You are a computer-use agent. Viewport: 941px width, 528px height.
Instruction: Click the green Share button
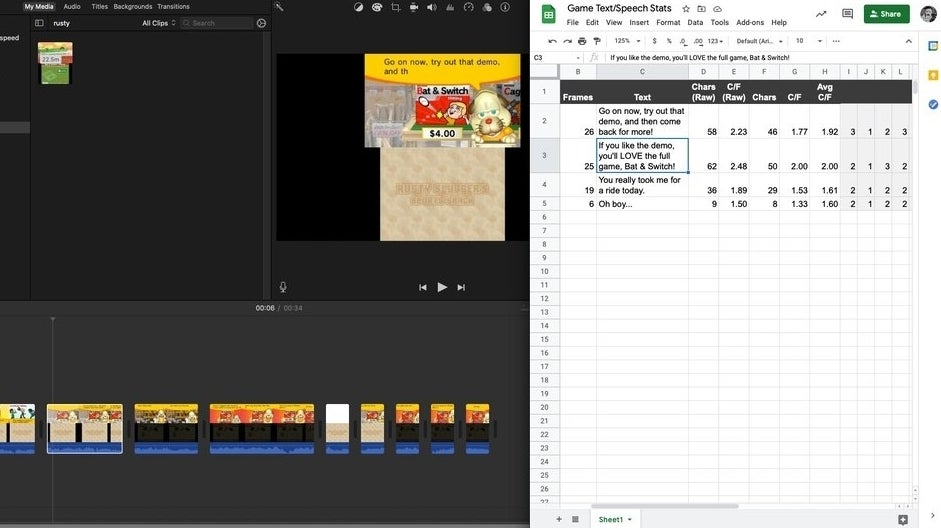click(x=887, y=14)
